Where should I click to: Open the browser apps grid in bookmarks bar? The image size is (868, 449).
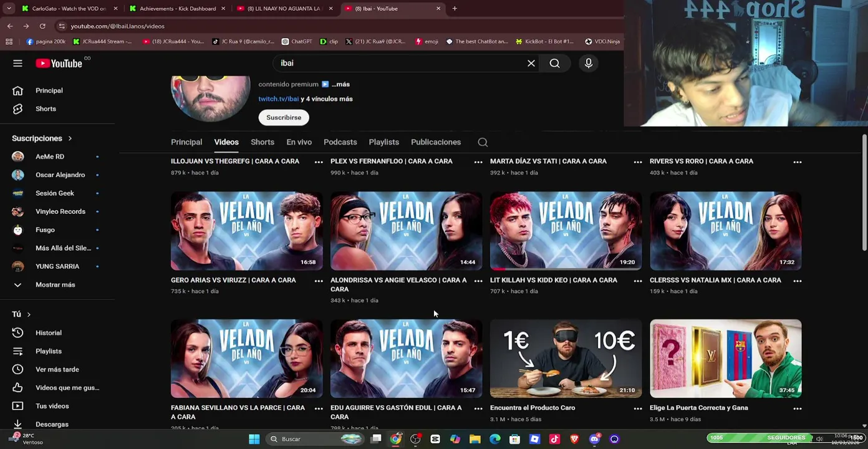tap(9, 42)
